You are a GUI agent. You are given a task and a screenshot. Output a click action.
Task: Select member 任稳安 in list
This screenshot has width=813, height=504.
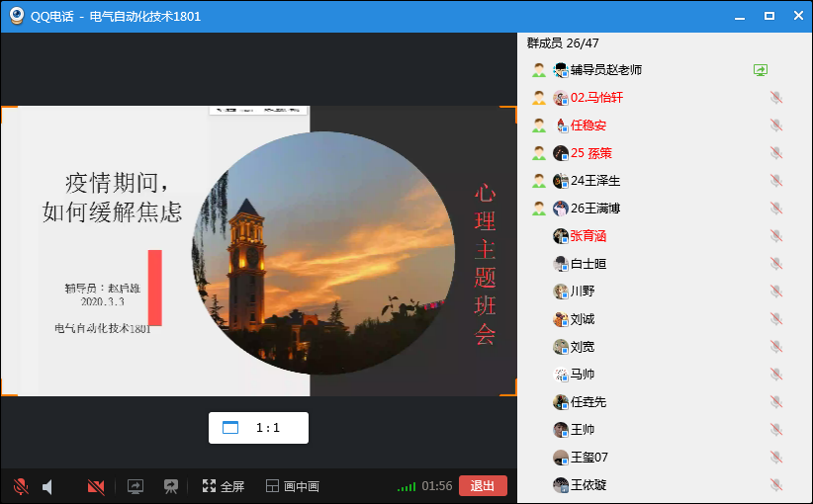pos(587,126)
